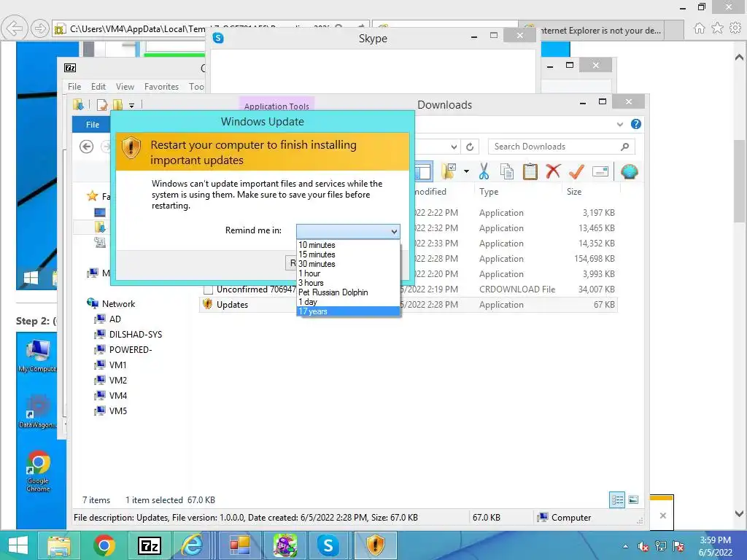Click the volume muted tray icon
The image size is (747, 560).
[643, 546]
